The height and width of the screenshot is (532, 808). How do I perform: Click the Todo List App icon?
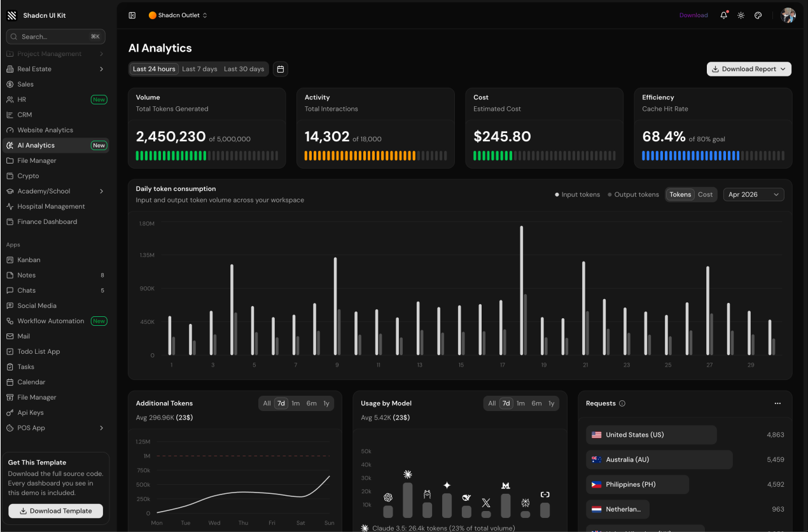tap(10, 351)
